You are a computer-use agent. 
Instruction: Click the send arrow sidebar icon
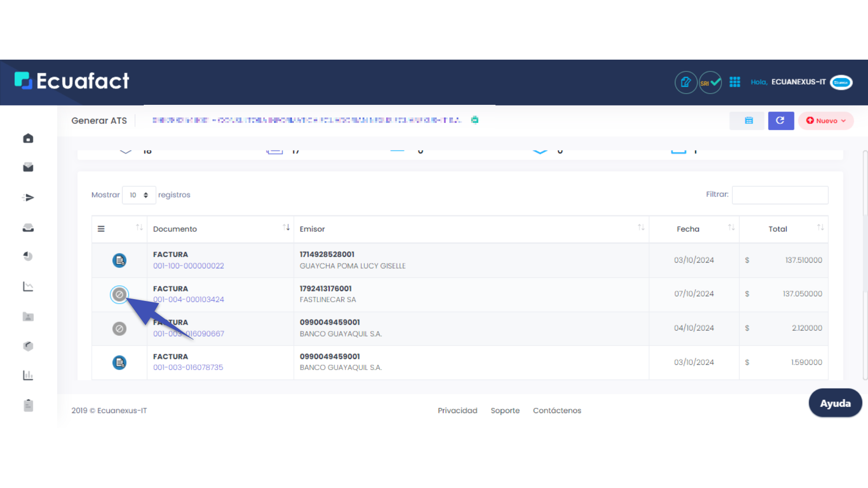28,197
